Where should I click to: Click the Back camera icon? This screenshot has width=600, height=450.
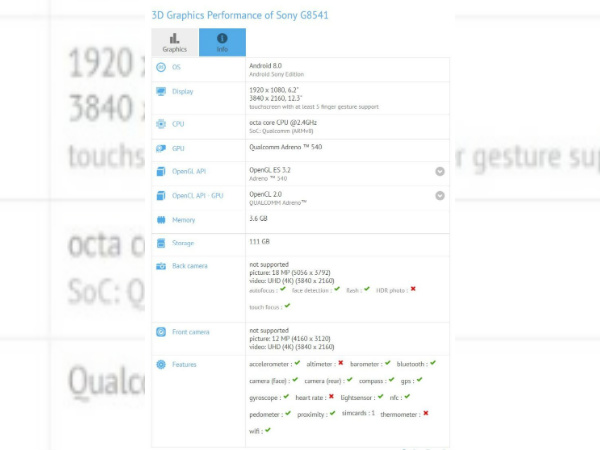coord(161,266)
